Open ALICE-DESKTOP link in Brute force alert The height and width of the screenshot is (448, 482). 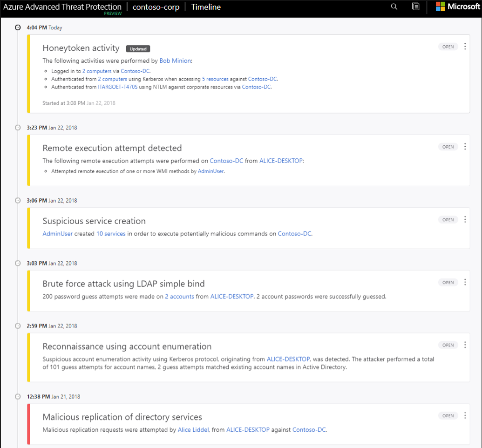click(x=232, y=296)
